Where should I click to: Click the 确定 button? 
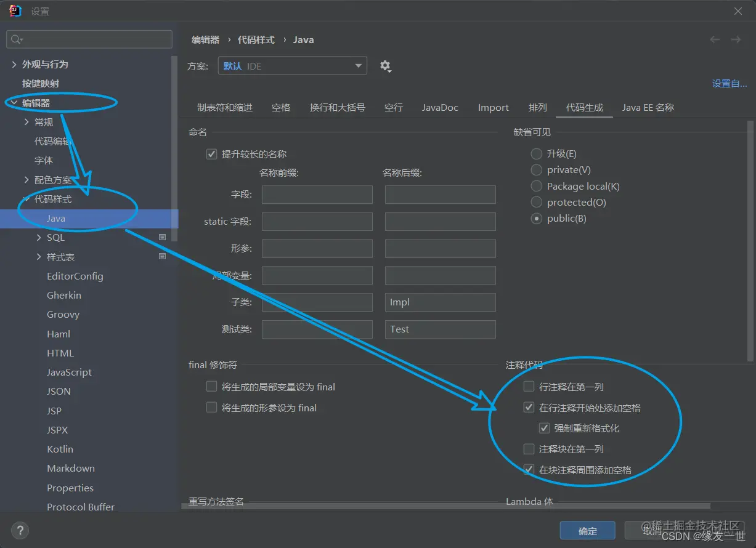pos(587,530)
